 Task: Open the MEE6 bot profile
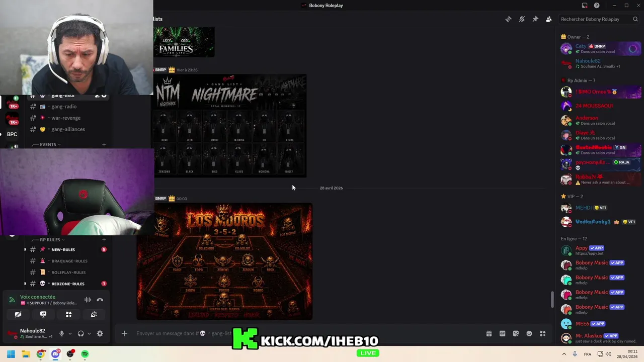(x=601, y=324)
